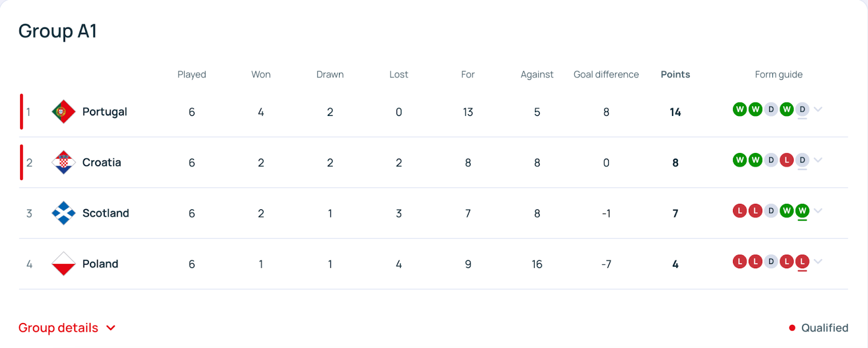This screenshot has width=868, height=348.
Task: Click the Portugal flag icon
Action: pos(63,112)
